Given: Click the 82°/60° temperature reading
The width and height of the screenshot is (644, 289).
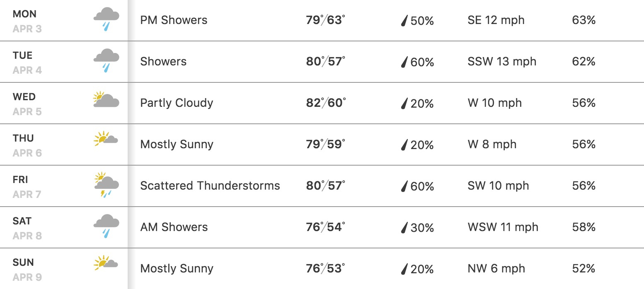Looking at the screenshot, I should 326,103.
